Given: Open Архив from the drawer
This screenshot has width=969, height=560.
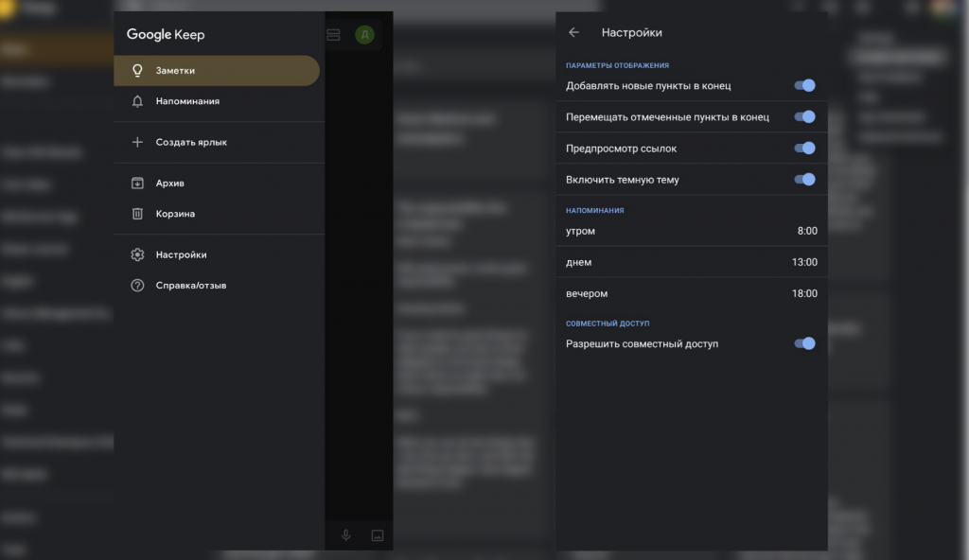Looking at the screenshot, I should point(220,183).
